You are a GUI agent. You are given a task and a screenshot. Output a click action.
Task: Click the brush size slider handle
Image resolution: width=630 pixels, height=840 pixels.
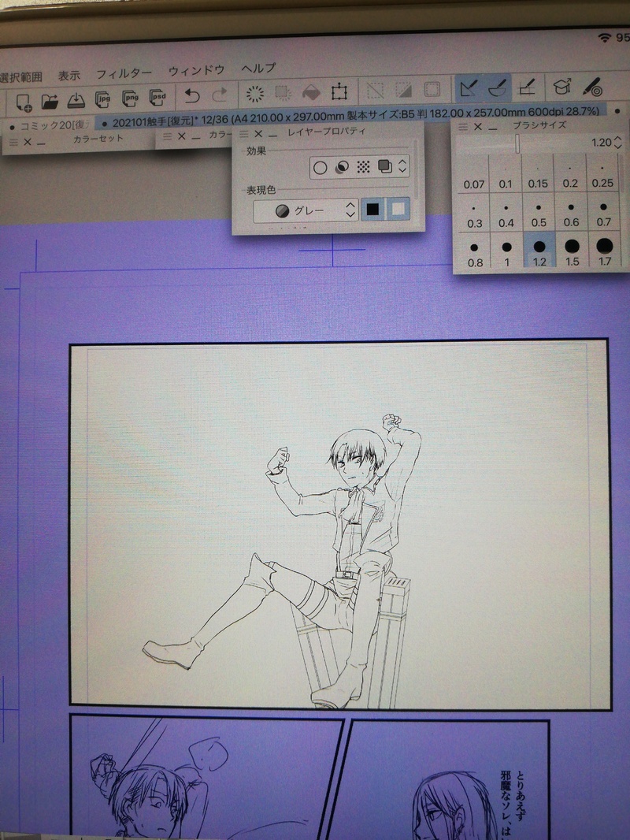pyautogui.click(x=517, y=143)
